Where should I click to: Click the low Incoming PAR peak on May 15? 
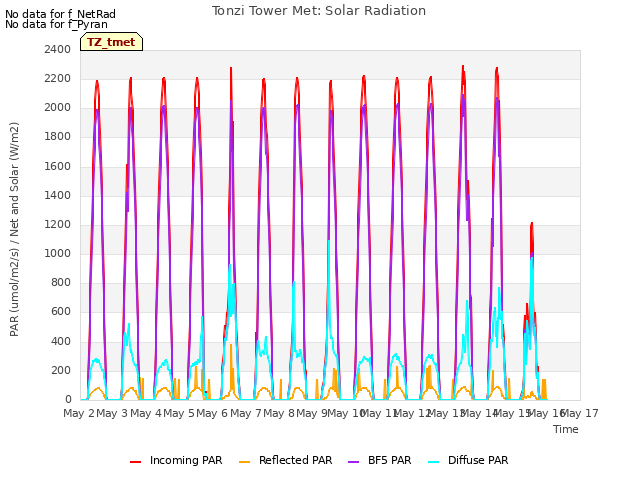(x=531, y=223)
